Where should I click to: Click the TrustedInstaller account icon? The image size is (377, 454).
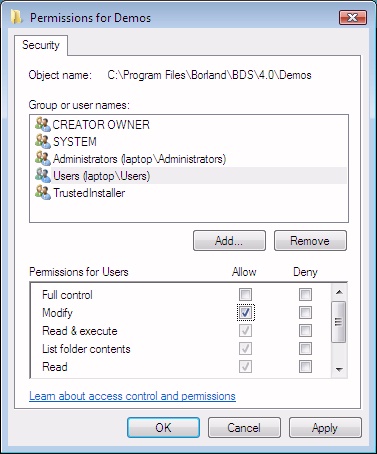43,192
